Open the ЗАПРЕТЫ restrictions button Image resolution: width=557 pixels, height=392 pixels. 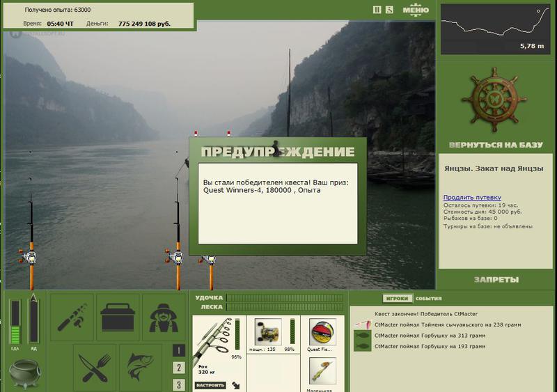[496, 280]
